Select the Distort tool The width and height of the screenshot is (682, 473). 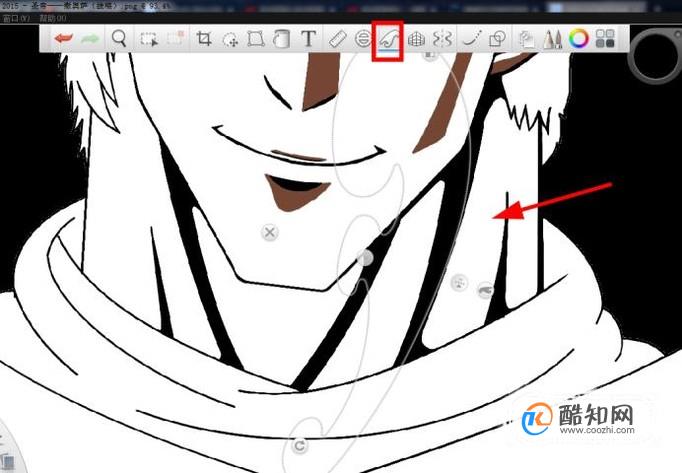(256, 39)
